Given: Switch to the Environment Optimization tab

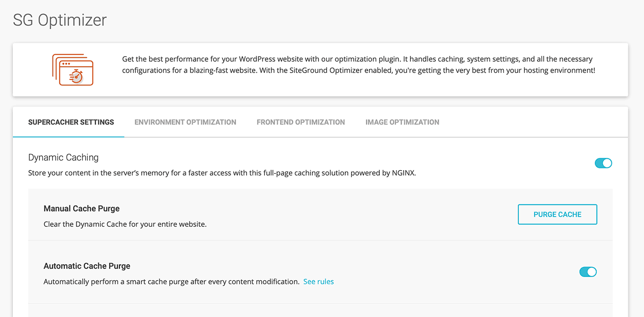Looking at the screenshot, I should click(x=185, y=122).
